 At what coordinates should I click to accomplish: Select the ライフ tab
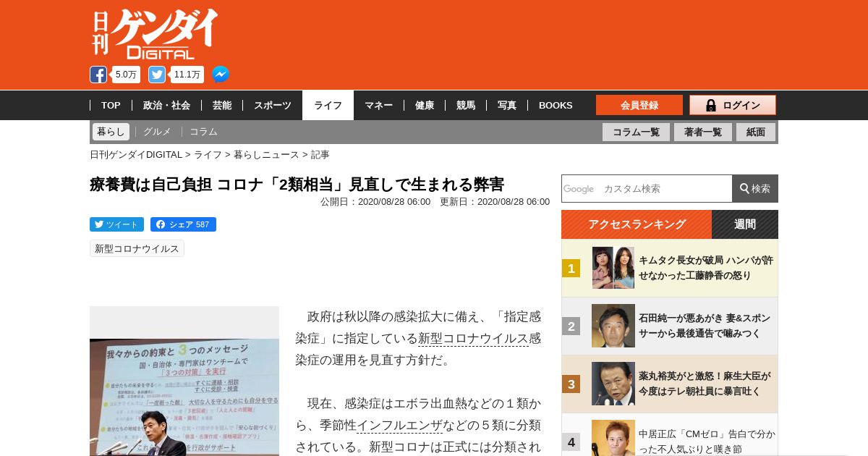(328, 105)
